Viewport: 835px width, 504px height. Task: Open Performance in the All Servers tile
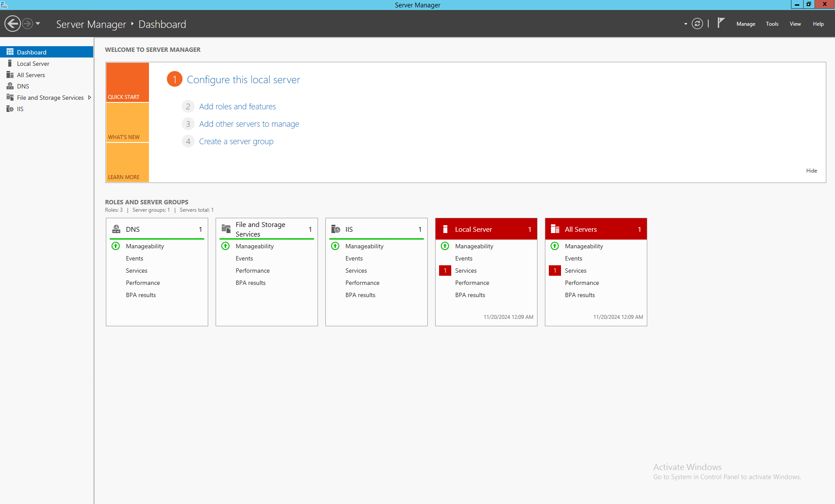(x=582, y=283)
